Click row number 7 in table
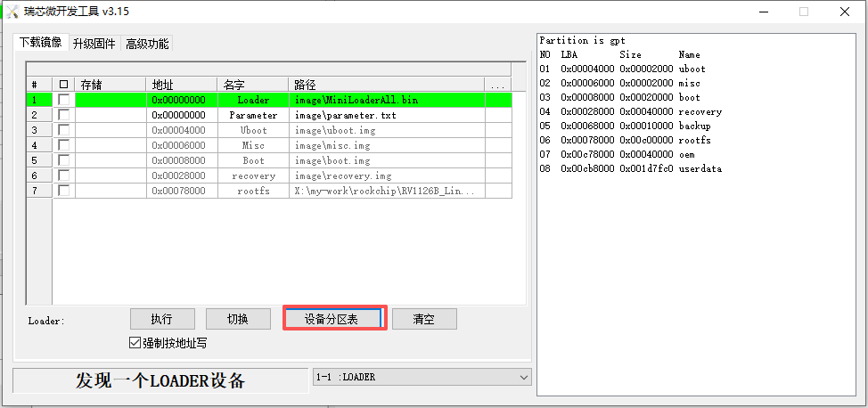868x408 pixels. [38, 191]
